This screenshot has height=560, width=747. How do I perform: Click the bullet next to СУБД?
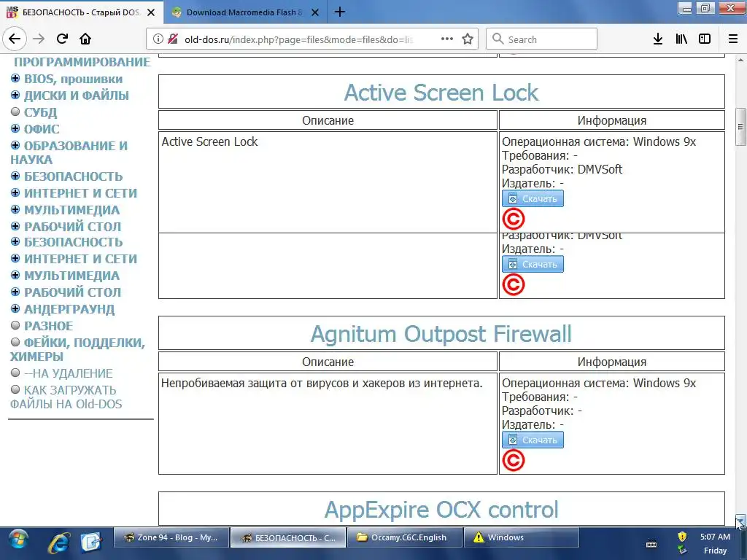(x=15, y=112)
